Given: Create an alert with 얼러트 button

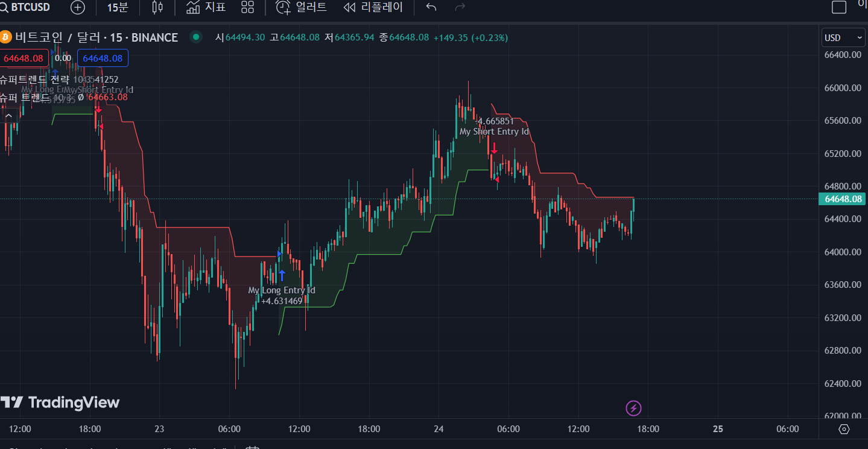Looking at the screenshot, I should tap(301, 7).
